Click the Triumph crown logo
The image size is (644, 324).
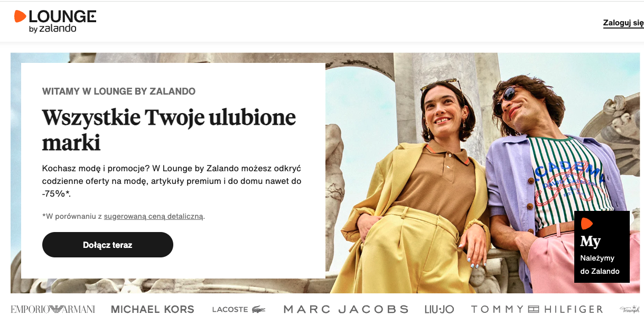click(x=630, y=309)
